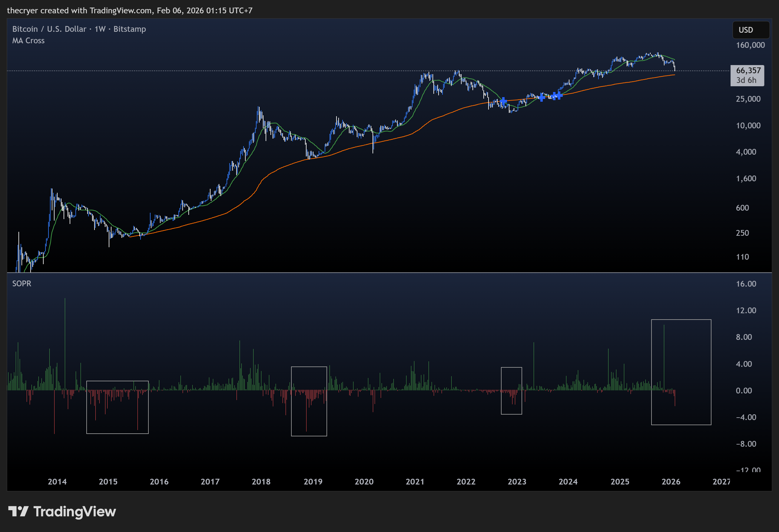Click the 0.00 SOPR axis value

744,391
